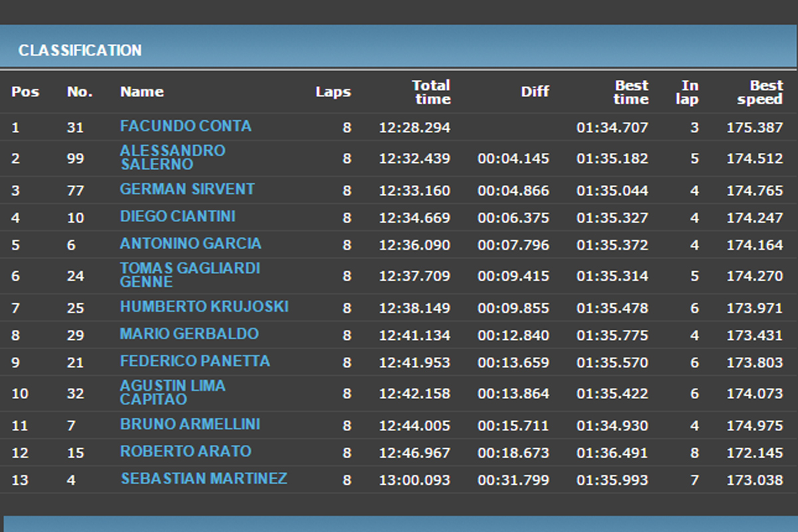Select GERMAN SIRVENT name link
This screenshot has height=532, width=798.
pyautogui.click(x=187, y=189)
